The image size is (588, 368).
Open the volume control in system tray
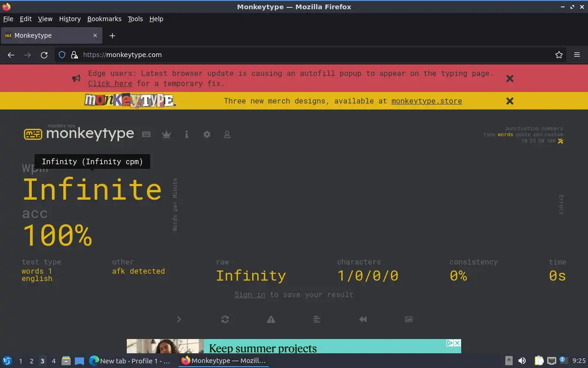click(522, 361)
